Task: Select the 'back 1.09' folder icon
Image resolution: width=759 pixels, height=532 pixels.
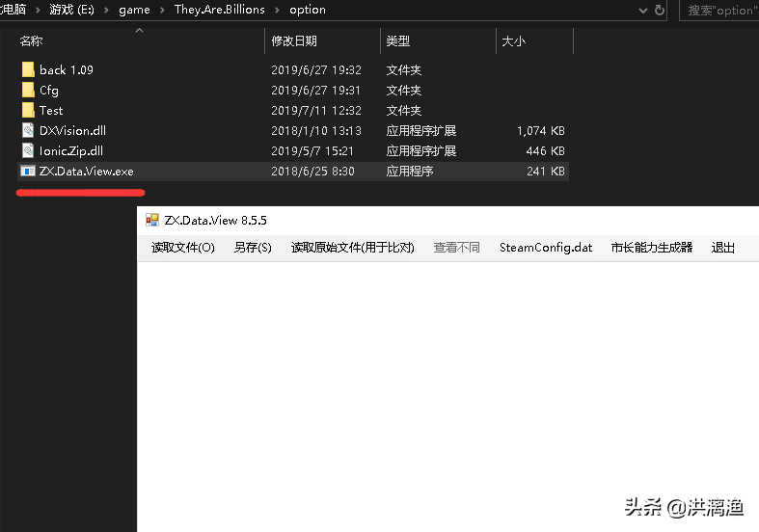Action: click(27, 69)
